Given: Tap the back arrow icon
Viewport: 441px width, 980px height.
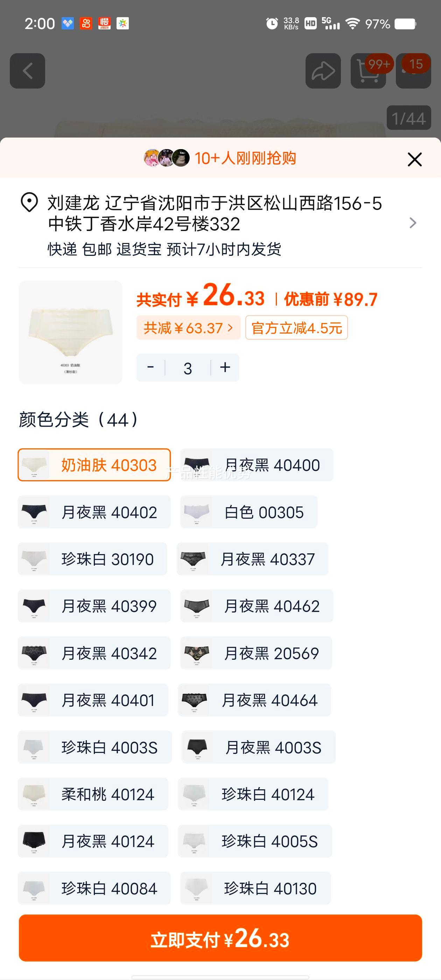Looking at the screenshot, I should pos(27,71).
